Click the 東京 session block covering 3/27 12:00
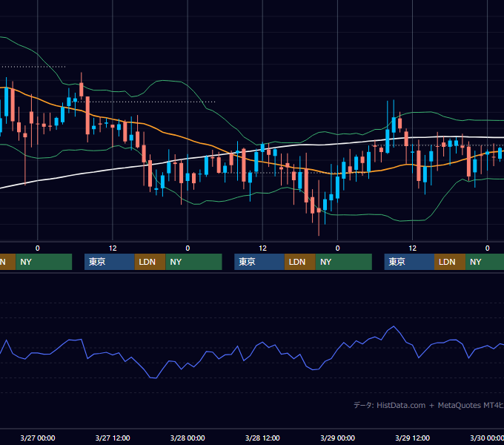 coord(110,262)
